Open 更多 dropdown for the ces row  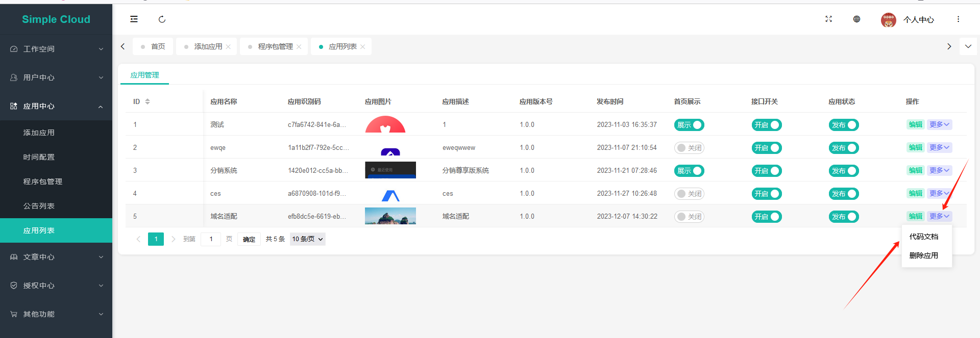click(x=939, y=194)
